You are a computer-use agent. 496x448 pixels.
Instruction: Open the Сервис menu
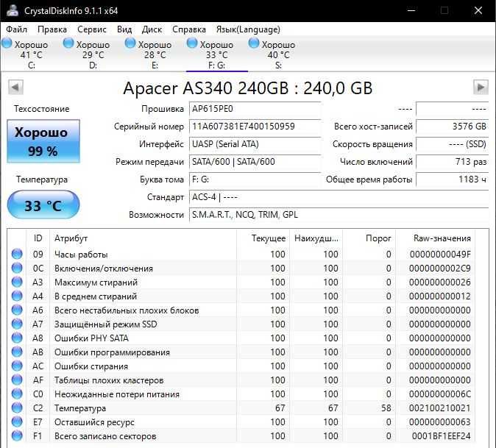coord(92,29)
